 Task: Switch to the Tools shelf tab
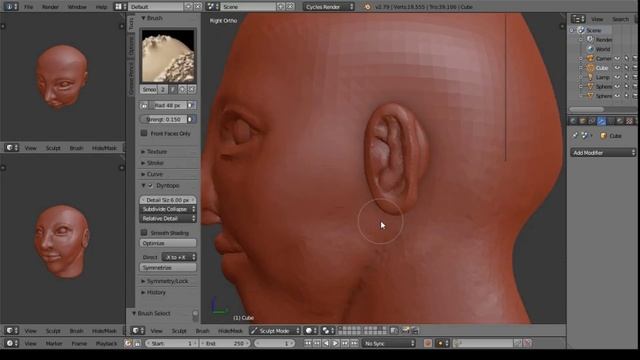click(x=131, y=23)
